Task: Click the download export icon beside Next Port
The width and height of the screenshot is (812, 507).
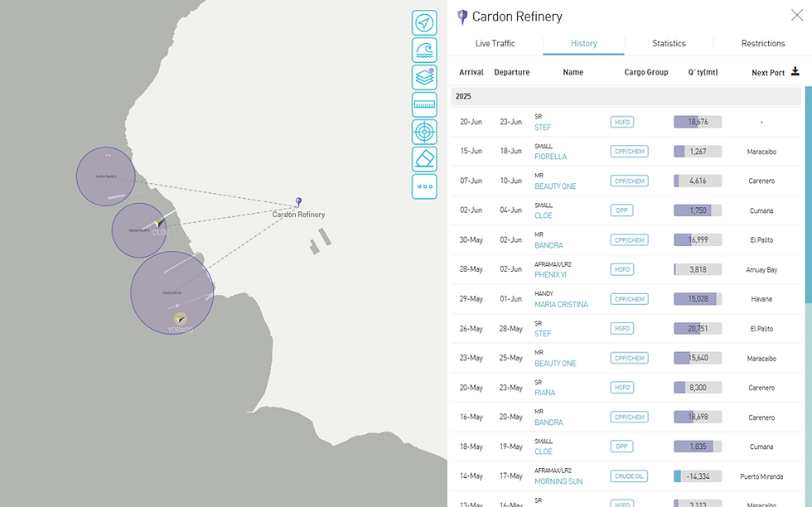Action: (795, 71)
